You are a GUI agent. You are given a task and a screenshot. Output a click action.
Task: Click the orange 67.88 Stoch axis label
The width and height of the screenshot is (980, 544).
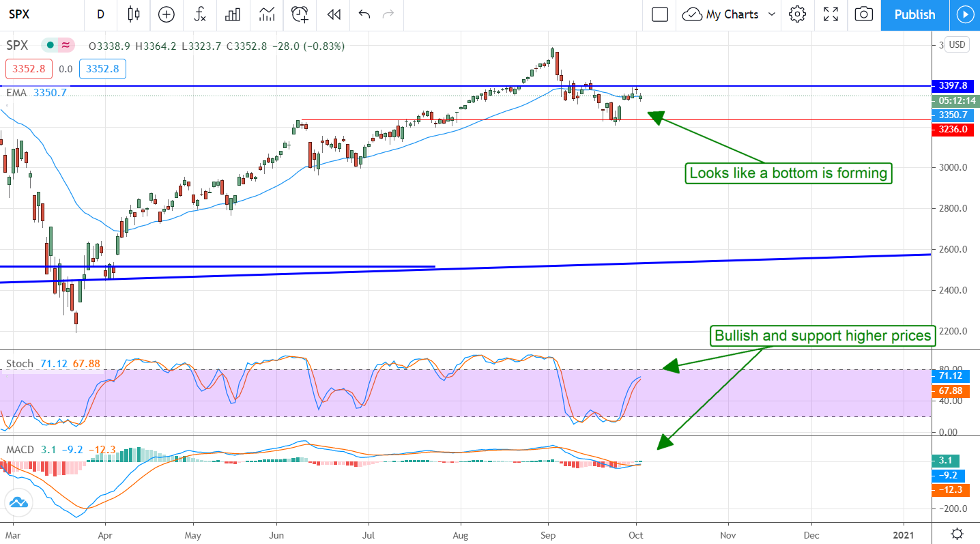(949, 390)
